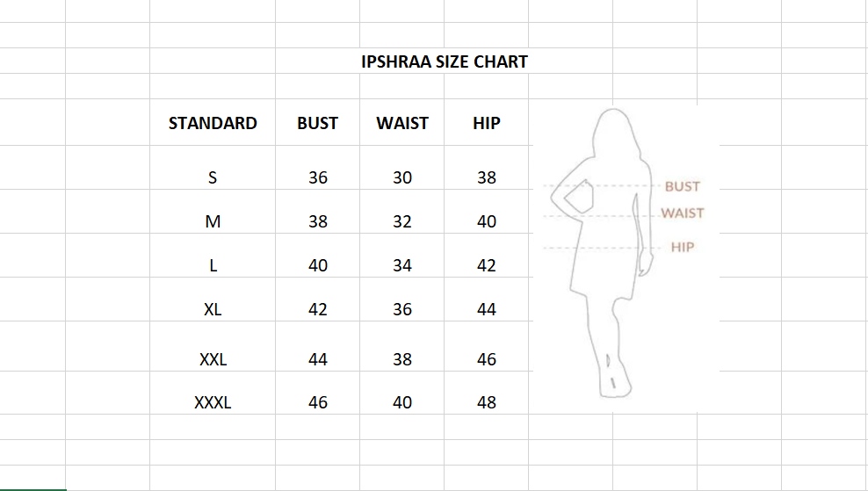The image size is (868, 491).
Task: Click the HIP column header cell
Action: tap(486, 123)
